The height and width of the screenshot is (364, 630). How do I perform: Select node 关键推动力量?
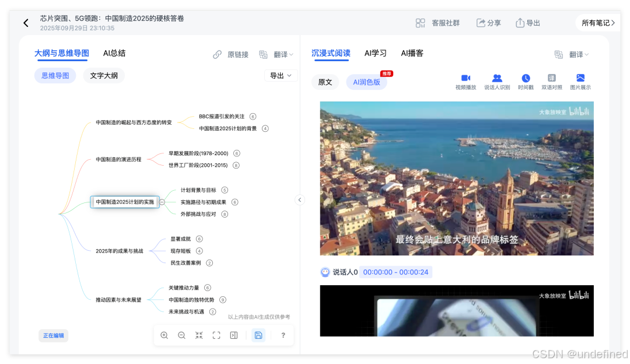point(184,288)
